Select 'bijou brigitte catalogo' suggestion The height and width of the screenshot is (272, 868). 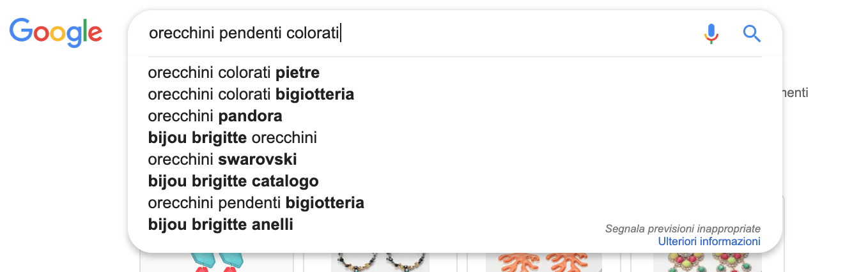[233, 181]
